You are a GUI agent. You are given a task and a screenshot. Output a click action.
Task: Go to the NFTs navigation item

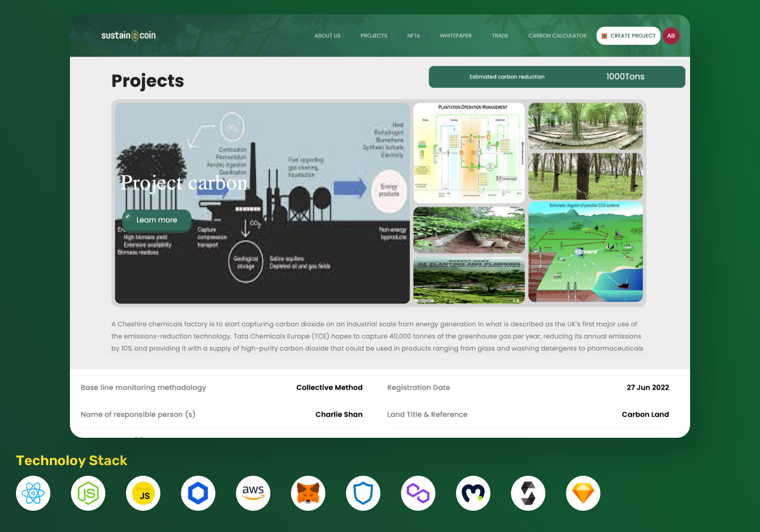(413, 36)
